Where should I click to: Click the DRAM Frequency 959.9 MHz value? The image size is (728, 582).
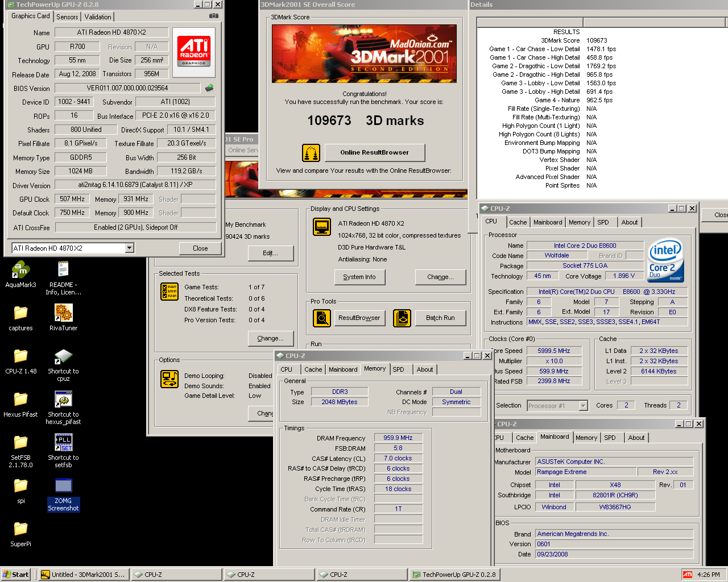coord(398,438)
